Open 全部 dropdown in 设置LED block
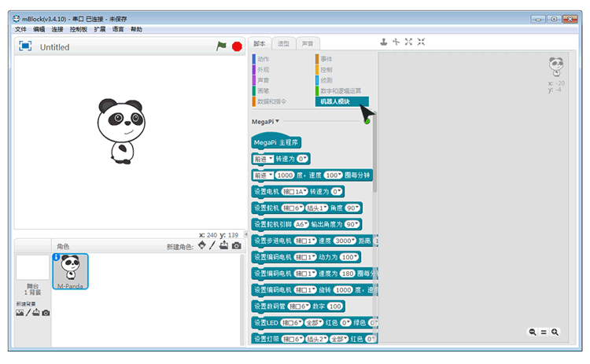The width and height of the screenshot is (590, 364). click(x=314, y=322)
